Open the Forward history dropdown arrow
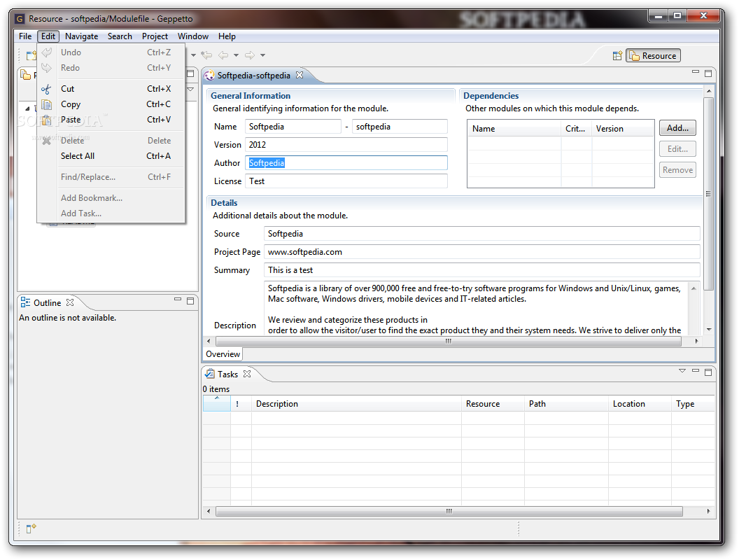 tap(262, 55)
